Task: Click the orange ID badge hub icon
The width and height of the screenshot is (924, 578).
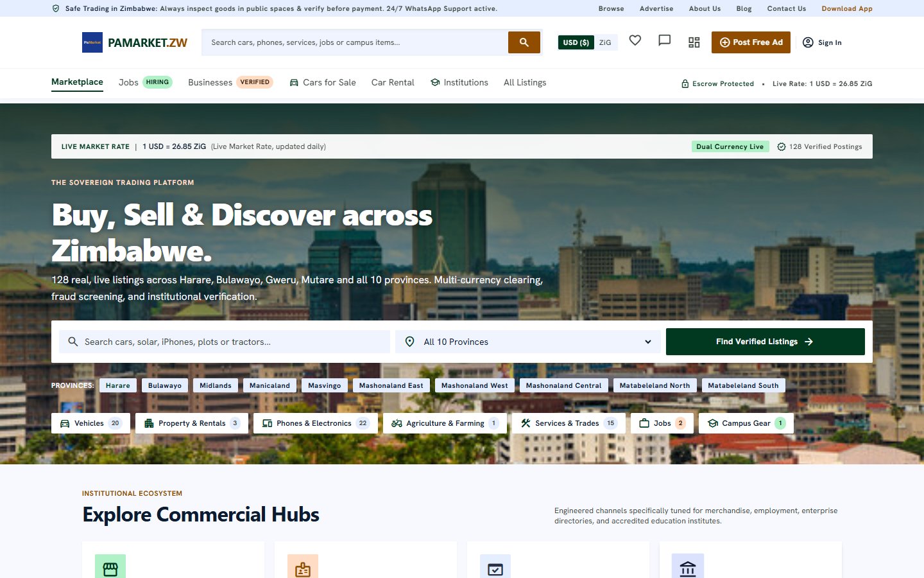Action: tap(303, 568)
